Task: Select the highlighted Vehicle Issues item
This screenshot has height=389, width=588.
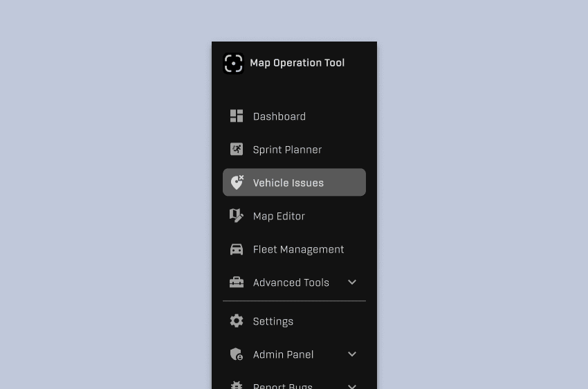Action: 294,182
